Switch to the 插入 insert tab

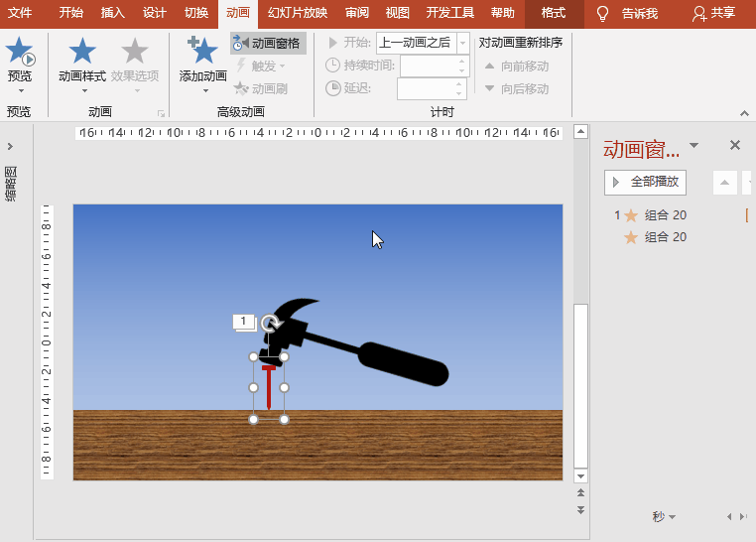pos(113,13)
